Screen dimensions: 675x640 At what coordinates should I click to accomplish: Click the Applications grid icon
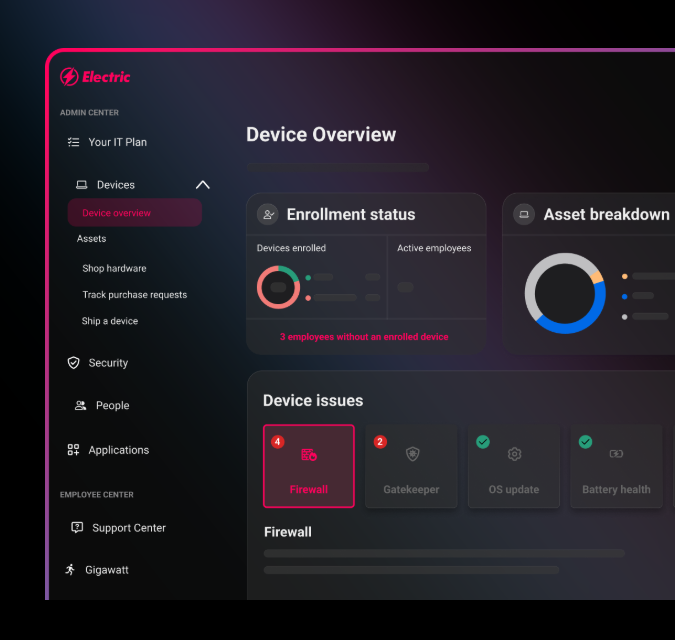click(x=73, y=450)
